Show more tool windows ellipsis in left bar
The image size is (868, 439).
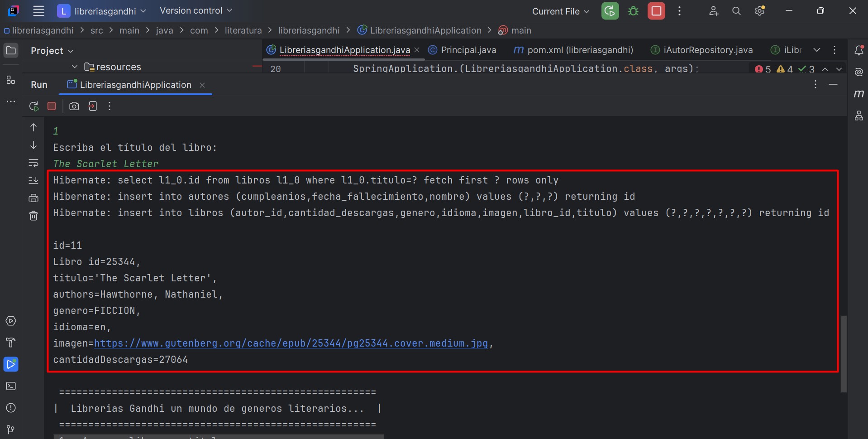point(11,101)
